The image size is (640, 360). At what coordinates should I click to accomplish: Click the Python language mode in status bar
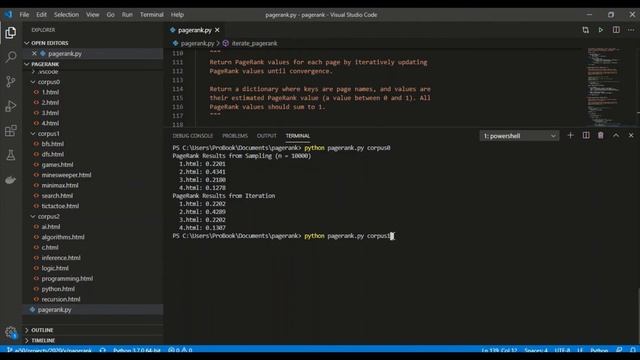599,350
